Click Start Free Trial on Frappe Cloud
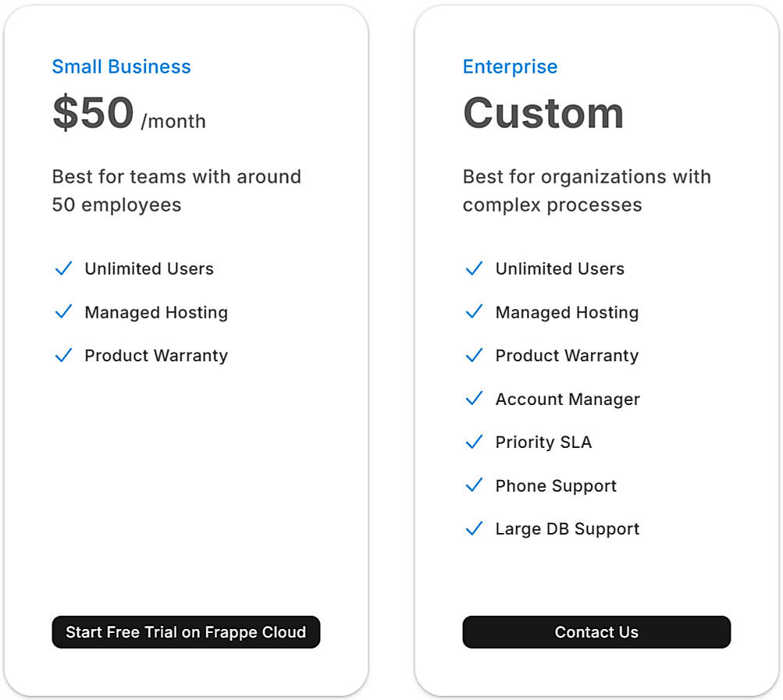This screenshot has height=700, width=783. (x=186, y=632)
